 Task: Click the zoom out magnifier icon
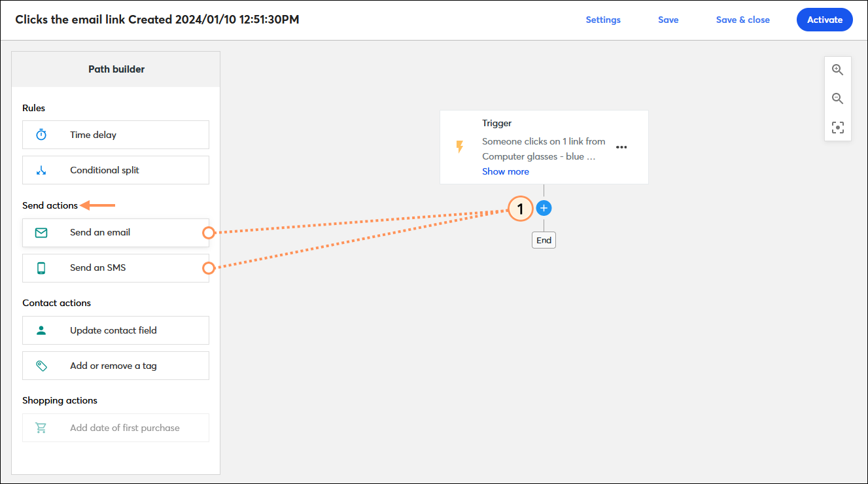coord(837,99)
